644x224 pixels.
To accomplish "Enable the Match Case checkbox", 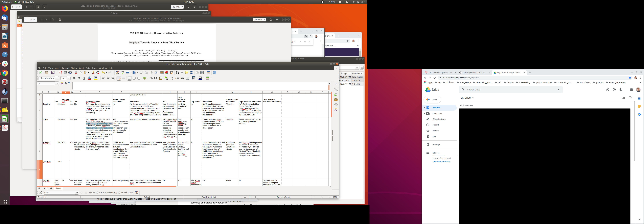I will [x=119, y=193].
